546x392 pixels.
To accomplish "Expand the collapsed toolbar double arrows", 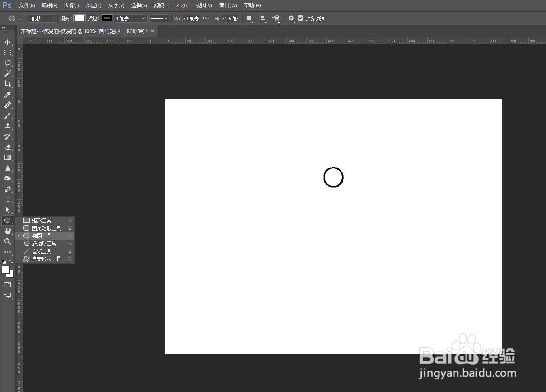I will pos(4,28).
